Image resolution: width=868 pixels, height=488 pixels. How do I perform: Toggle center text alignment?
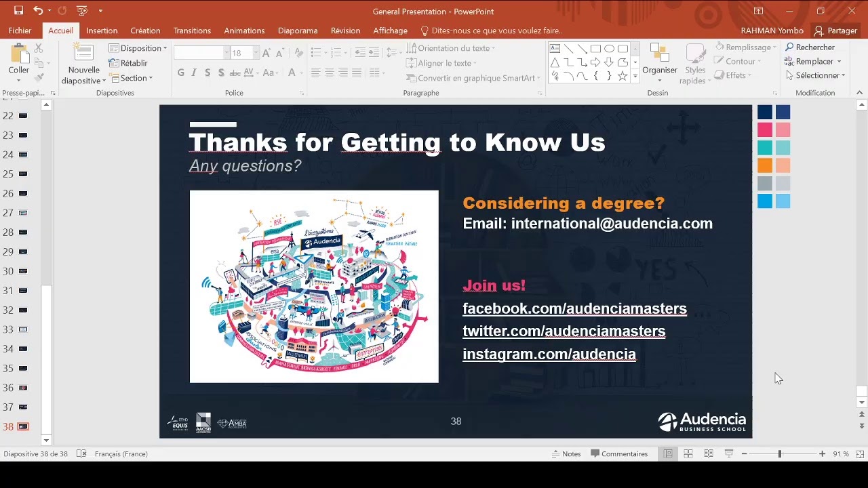point(330,73)
